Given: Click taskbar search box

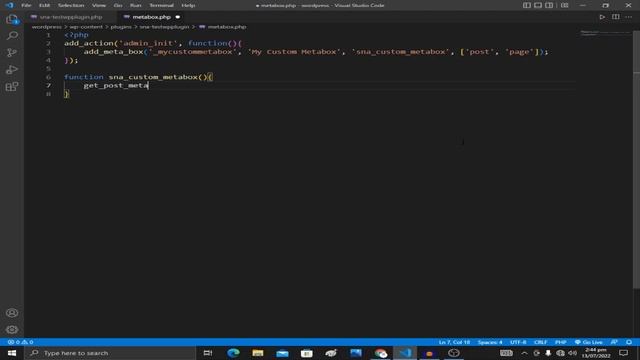Looking at the screenshot, I should coord(110,353).
